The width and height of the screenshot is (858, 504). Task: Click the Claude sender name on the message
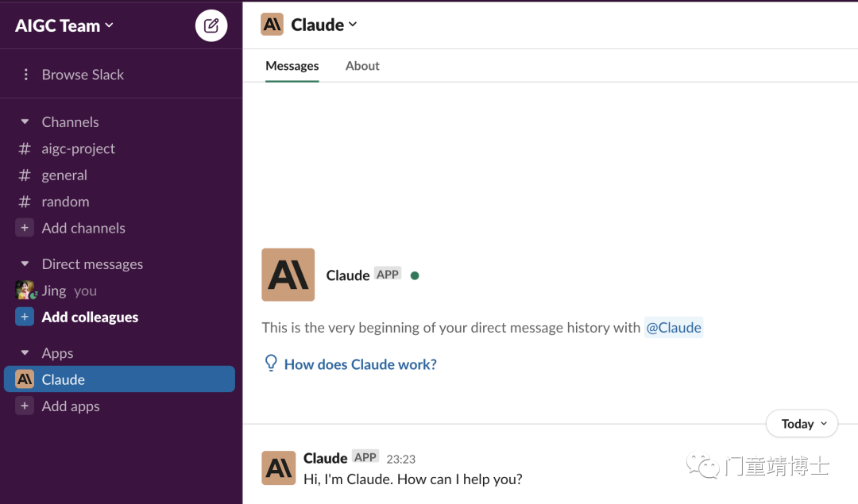pos(325,458)
